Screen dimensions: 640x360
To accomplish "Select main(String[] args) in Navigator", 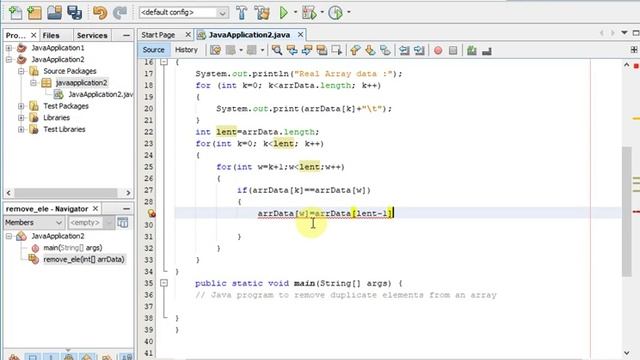I will pos(73,248).
